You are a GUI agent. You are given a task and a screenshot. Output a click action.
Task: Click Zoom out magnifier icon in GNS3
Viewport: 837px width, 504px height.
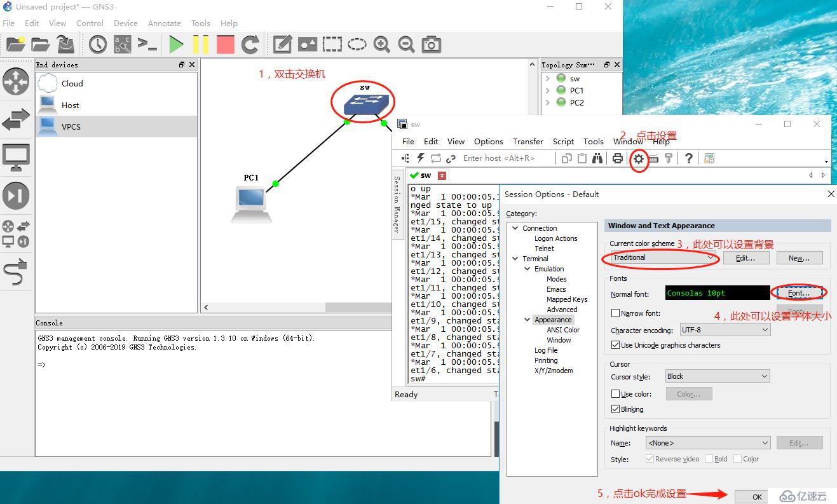[x=407, y=44]
